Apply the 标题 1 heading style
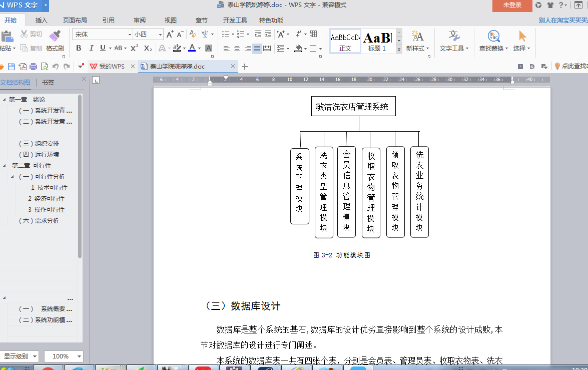This screenshot has width=588, height=370. 377,41
